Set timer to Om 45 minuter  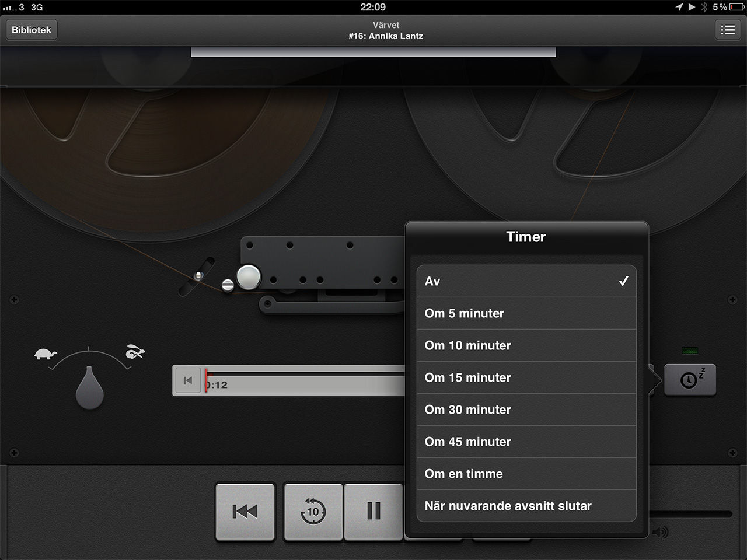526,442
